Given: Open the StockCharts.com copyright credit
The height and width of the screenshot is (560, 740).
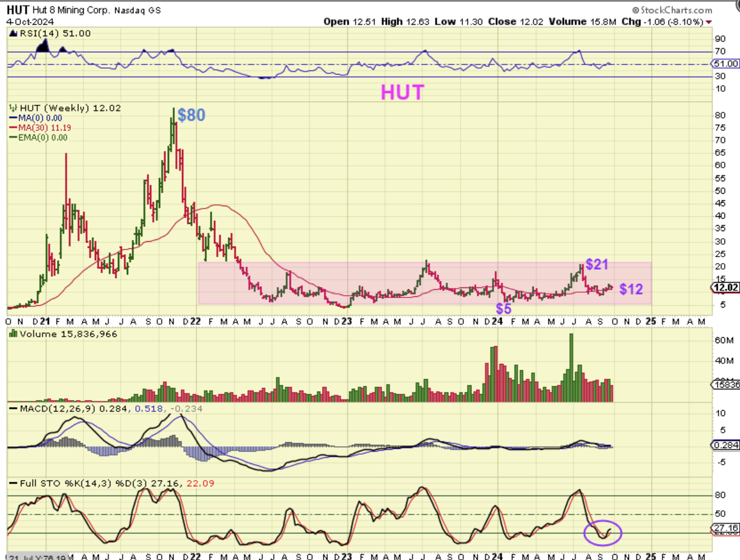Looking at the screenshot, I should click(x=672, y=10).
